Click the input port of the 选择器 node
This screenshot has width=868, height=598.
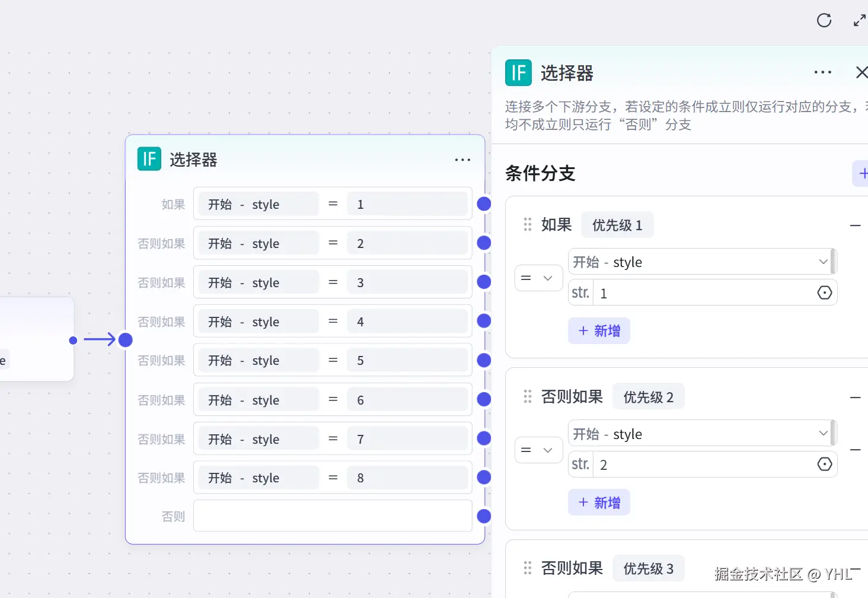[125, 340]
